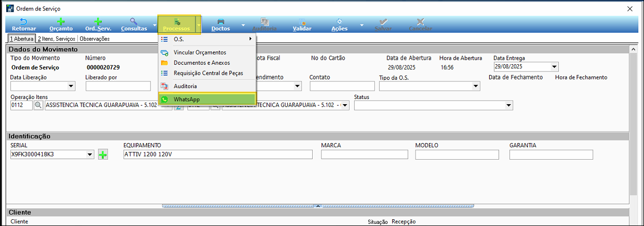Click the Salvar checkmark button
Viewport: 644px width, 226px height.
pos(383,24)
